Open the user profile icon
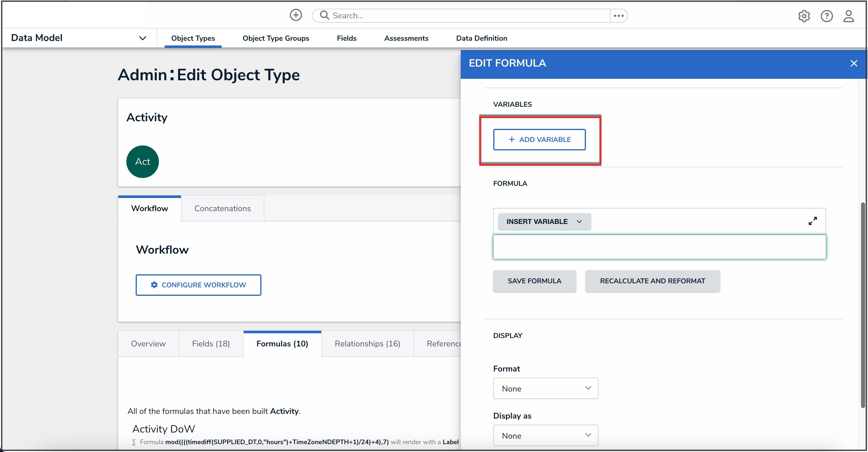Image resolution: width=868 pixels, height=452 pixels. (x=848, y=16)
